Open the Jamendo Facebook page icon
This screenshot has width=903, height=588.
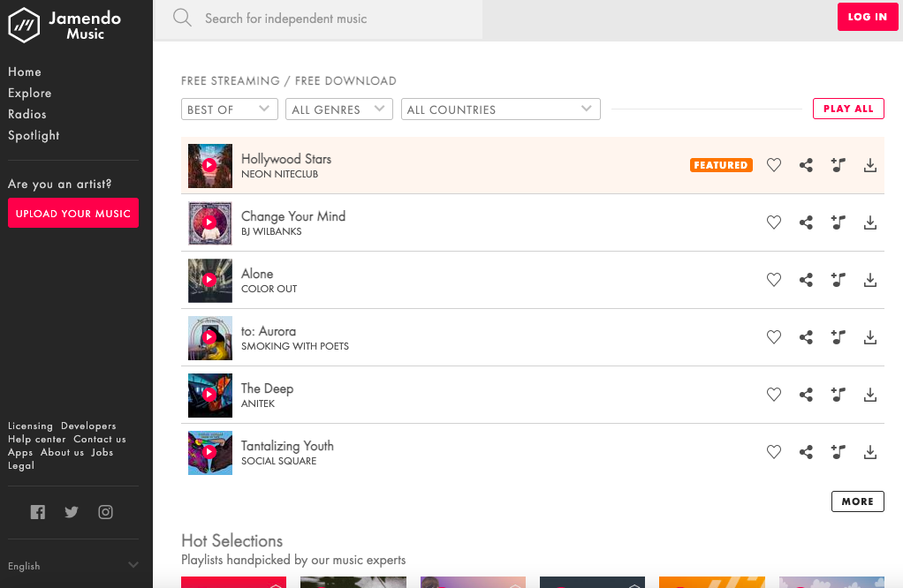pos(38,512)
